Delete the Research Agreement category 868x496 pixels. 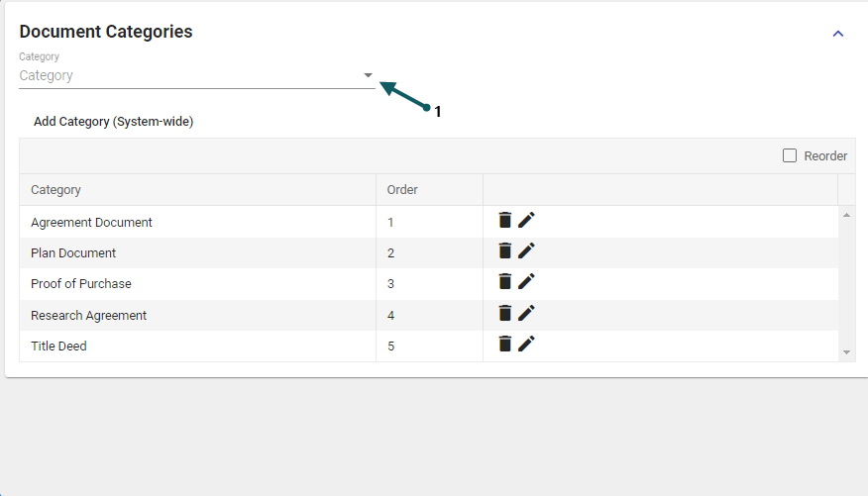[x=504, y=314]
